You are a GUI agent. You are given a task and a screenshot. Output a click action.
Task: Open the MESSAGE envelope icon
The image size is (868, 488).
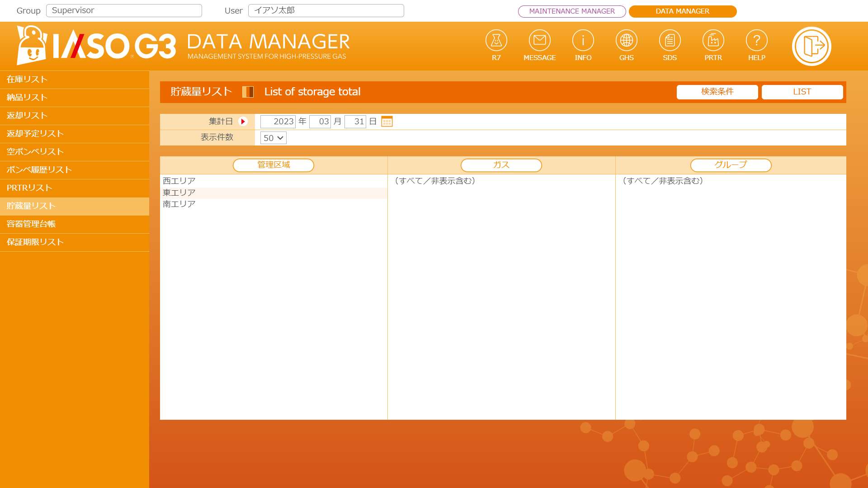coord(539,41)
